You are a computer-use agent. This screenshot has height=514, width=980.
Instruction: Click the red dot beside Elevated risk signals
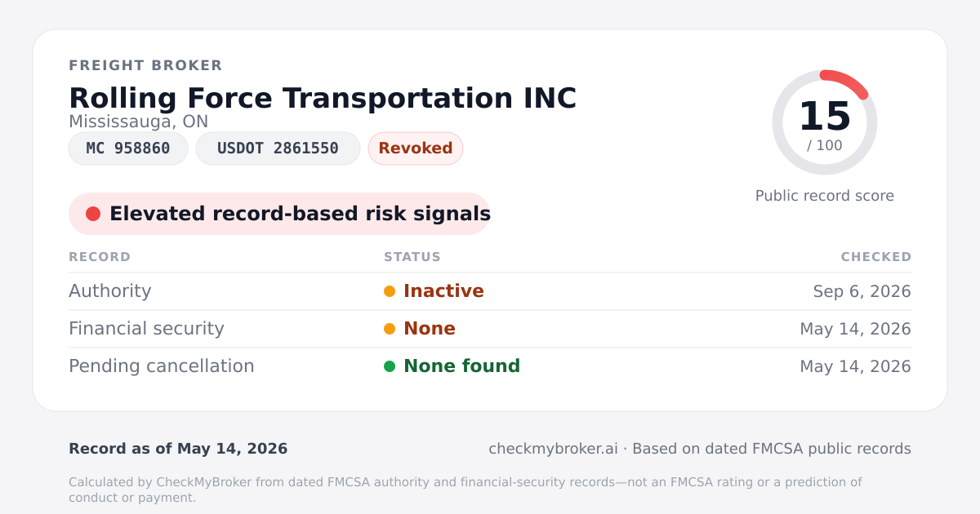(x=93, y=214)
